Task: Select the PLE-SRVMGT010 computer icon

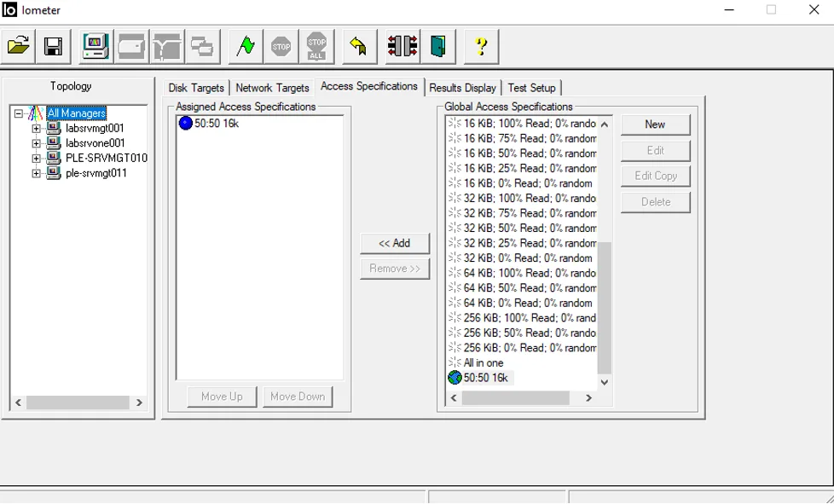Action: point(53,158)
